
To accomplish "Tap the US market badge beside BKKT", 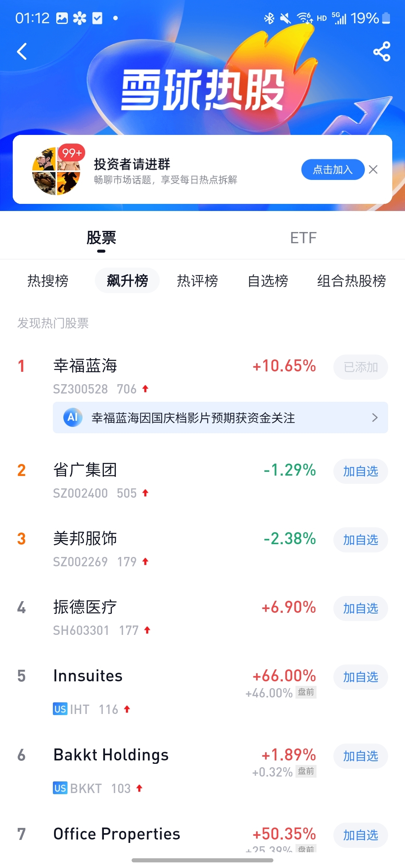I will pos(60,788).
